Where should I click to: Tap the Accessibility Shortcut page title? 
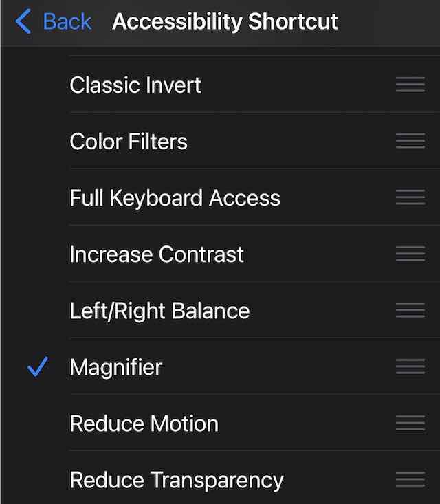pos(225,22)
